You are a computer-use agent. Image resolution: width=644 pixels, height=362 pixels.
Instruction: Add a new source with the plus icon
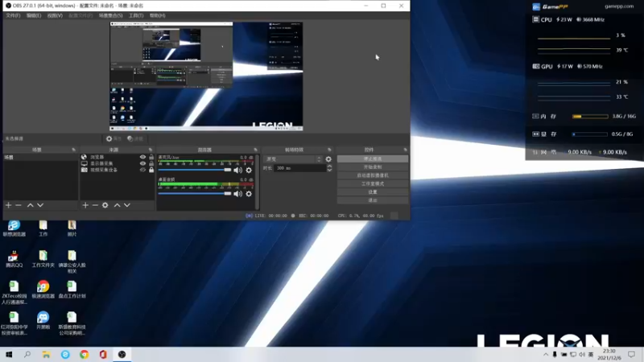[x=85, y=205]
